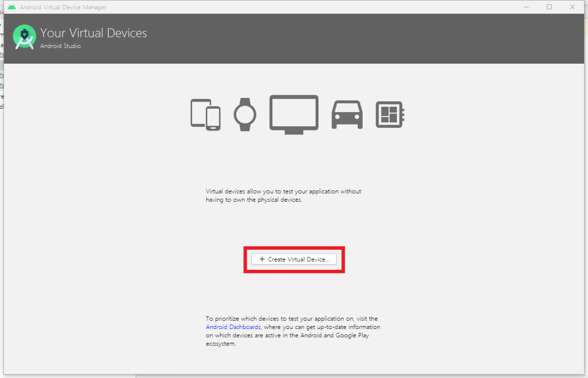Maximize the Android Virtual Device Manager window
Viewport: 588px width, 378px height.
tap(549, 7)
